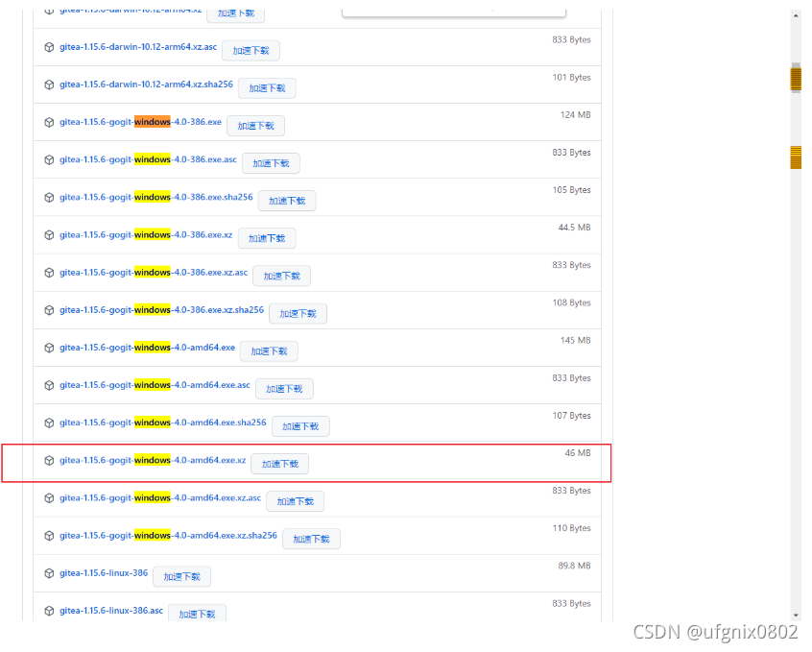This screenshot has width=812, height=652.
Task: Click package icon beside gitea-1.15.6-darwin-10.12-arm64.xz.sha256
Action: [x=49, y=85]
